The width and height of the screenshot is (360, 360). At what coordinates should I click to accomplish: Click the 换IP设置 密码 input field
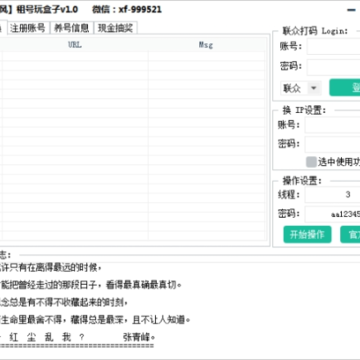pos(333,144)
